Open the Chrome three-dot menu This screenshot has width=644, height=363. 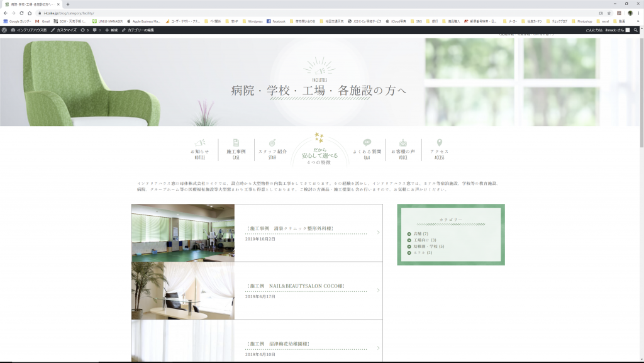point(638,13)
